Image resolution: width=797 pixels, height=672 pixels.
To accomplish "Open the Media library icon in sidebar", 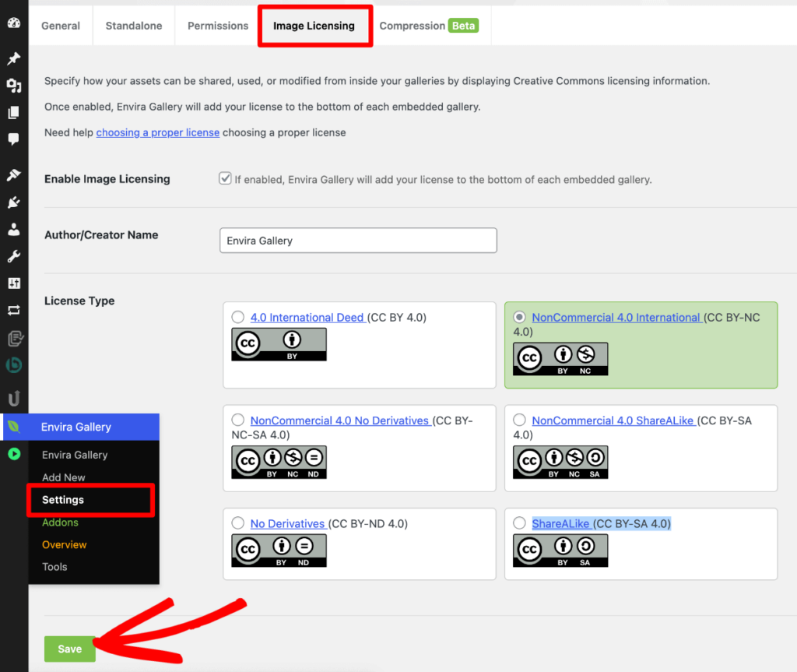I will [14, 86].
